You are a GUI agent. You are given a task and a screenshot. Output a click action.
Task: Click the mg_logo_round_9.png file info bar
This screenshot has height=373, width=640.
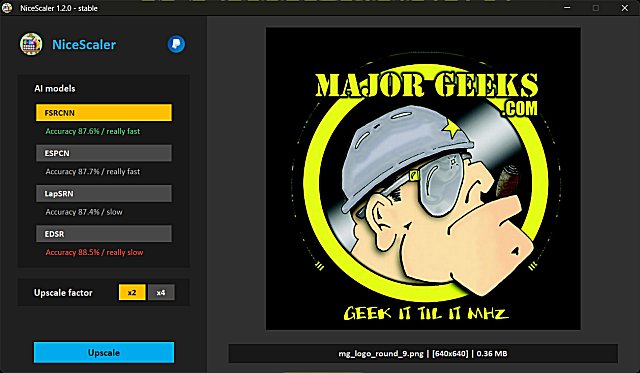(x=423, y=353)
